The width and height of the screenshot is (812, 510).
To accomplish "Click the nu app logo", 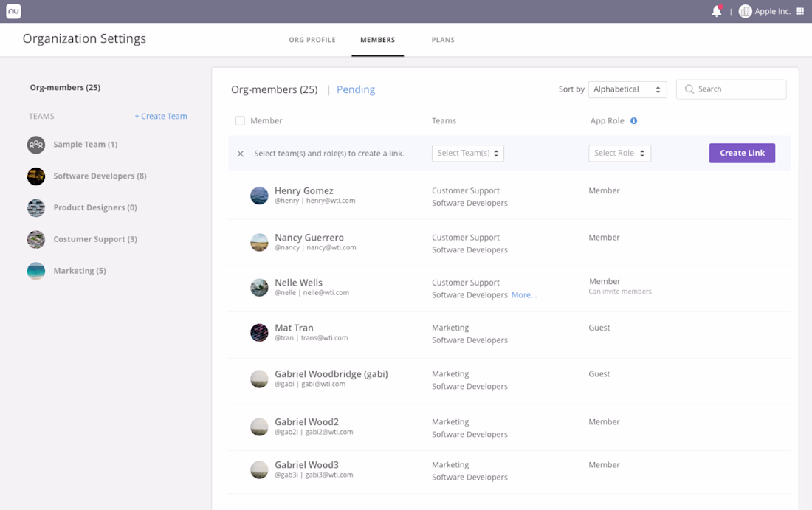I will (13, 11).
